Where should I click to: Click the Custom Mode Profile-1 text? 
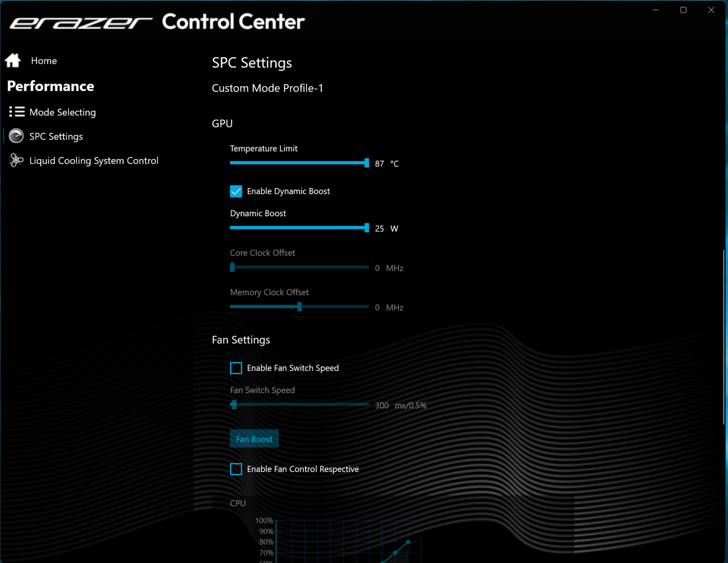268,88
